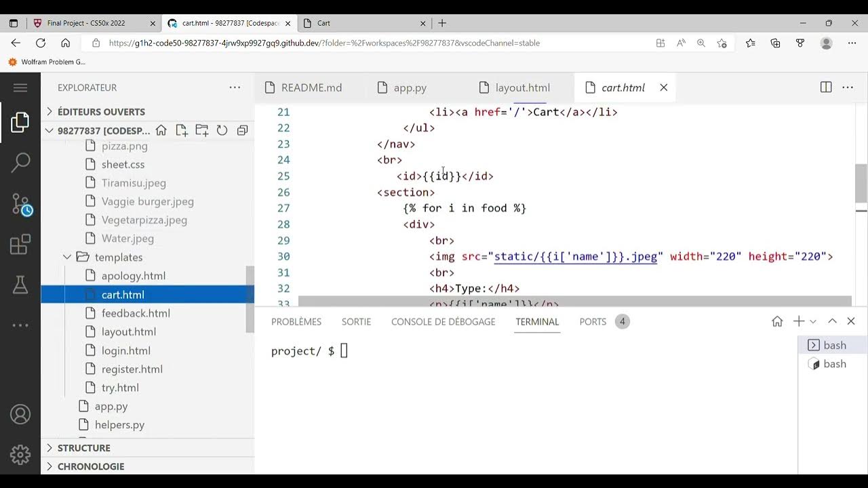Switch to the Cart browser tab
The image size is (868, 488).
(365, 23)
